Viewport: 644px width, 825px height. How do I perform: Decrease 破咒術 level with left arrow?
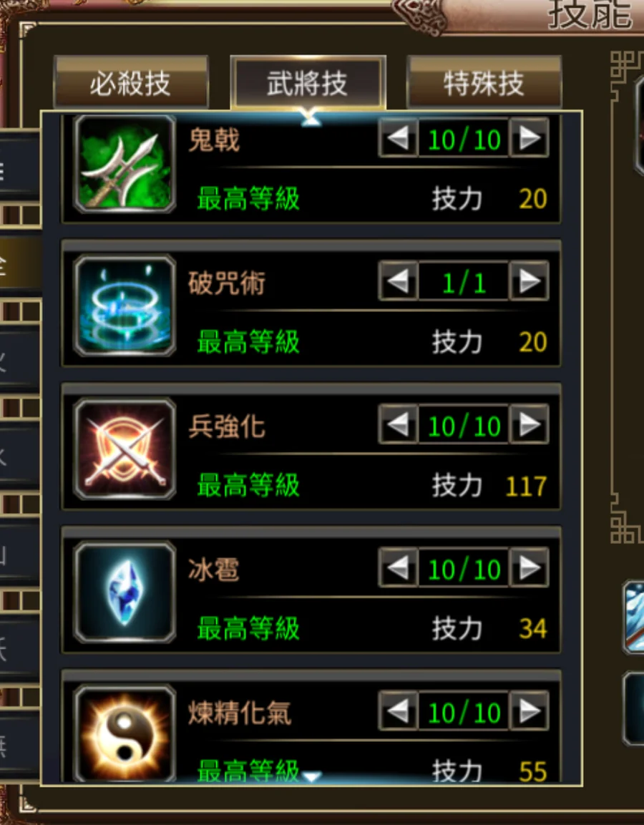[x=399, y=281]
